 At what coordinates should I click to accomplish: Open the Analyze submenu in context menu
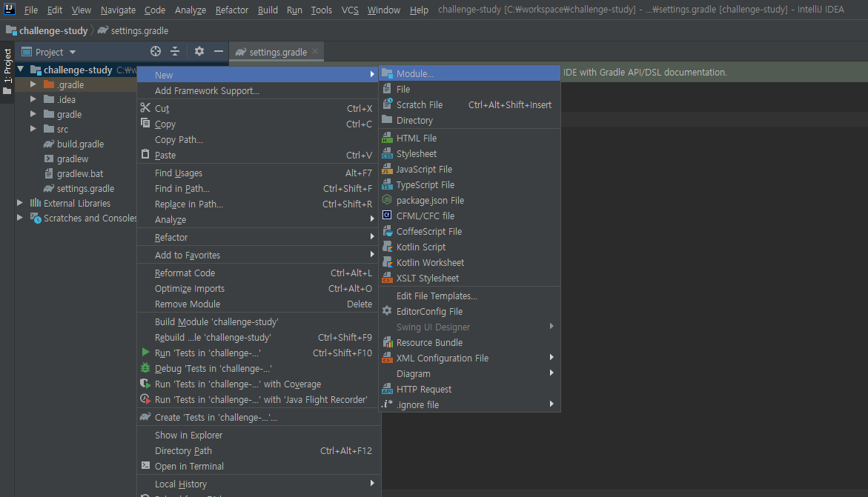pos(259,220)
